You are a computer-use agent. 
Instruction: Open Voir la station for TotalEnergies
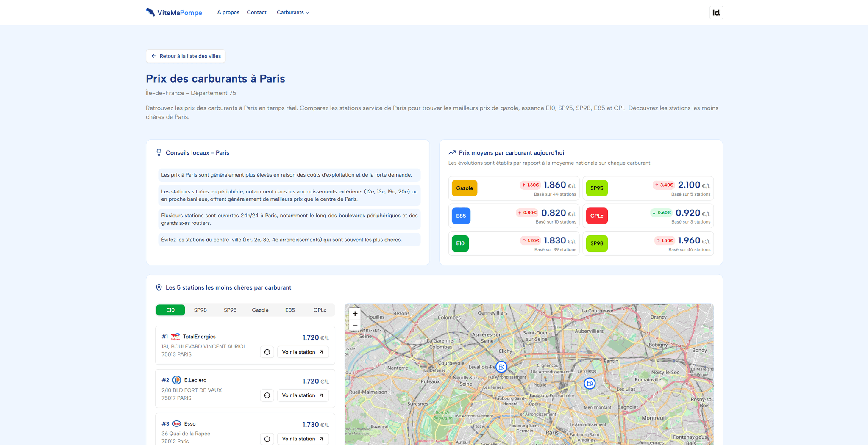tap(303, 352)
